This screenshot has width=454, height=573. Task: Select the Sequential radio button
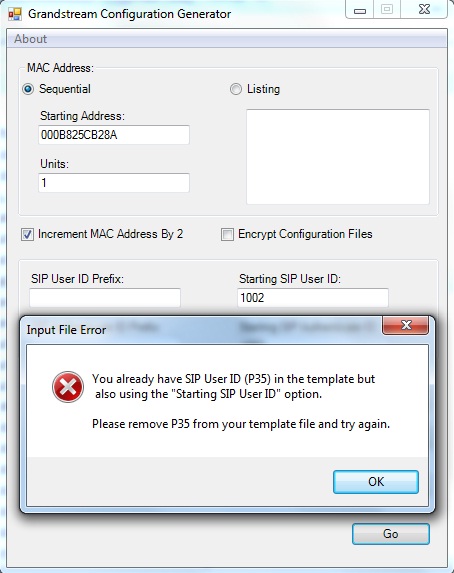point(28,89)
